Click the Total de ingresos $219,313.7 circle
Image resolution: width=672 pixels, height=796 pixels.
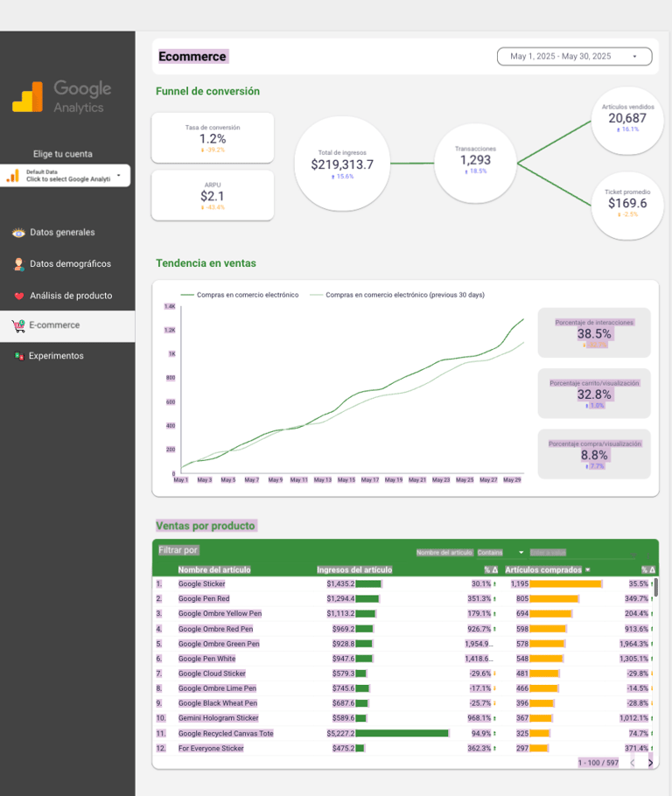click(342, 164)
